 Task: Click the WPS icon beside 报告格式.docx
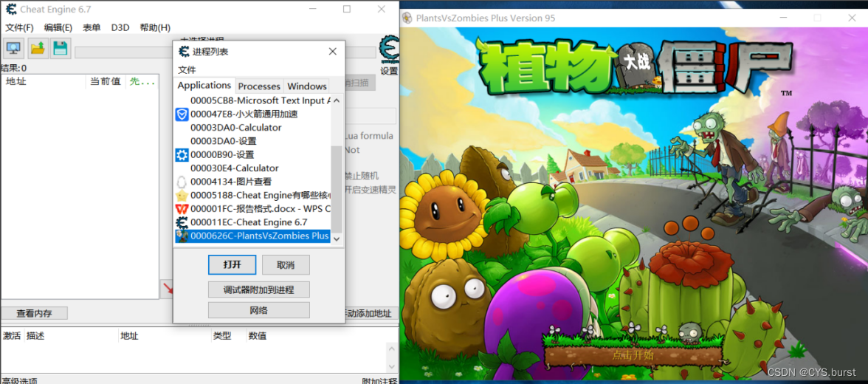(x=182, y=209)
